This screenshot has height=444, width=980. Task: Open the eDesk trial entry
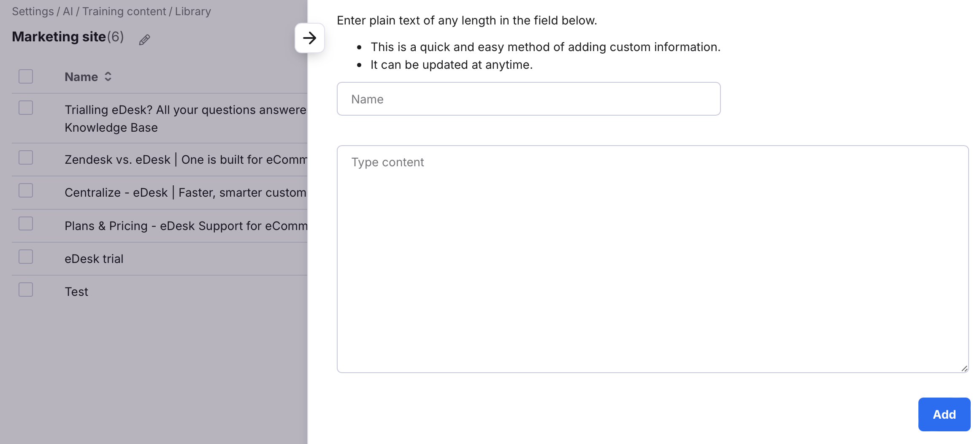(94, 259)
